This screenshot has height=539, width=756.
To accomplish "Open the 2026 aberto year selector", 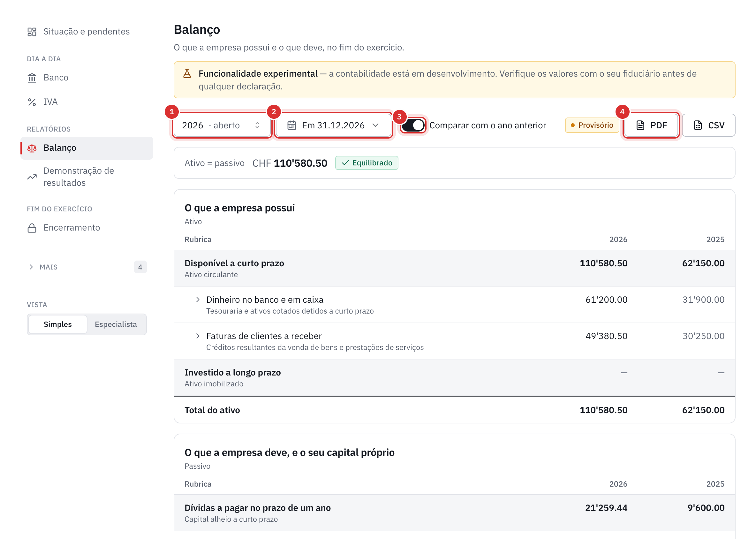I will 222,125.
